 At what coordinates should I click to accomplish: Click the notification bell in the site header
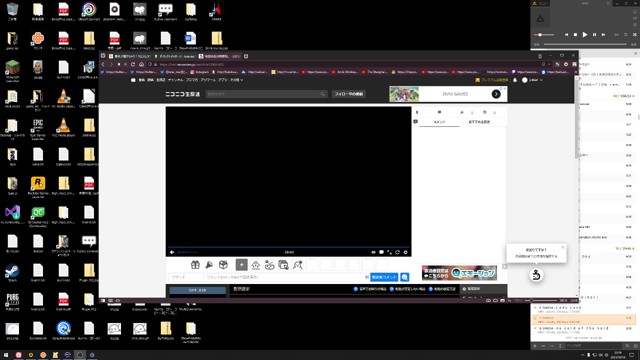coord(515,80)
